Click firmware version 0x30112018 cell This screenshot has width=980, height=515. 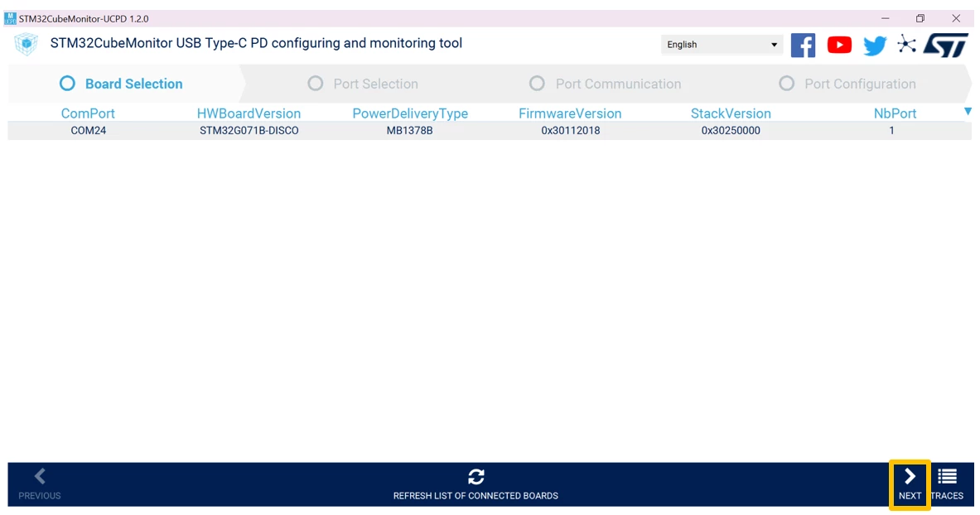click(x=571, y=131)
